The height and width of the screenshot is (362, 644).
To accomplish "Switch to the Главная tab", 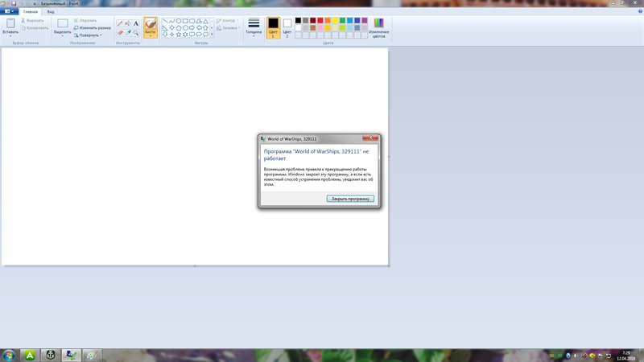I will 31,12.
